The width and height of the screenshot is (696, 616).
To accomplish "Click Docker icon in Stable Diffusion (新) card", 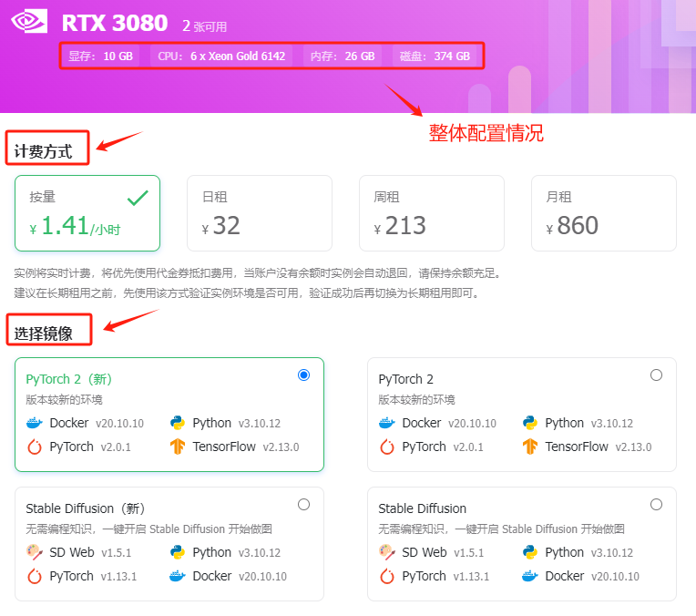I will (x=178, y=576).
